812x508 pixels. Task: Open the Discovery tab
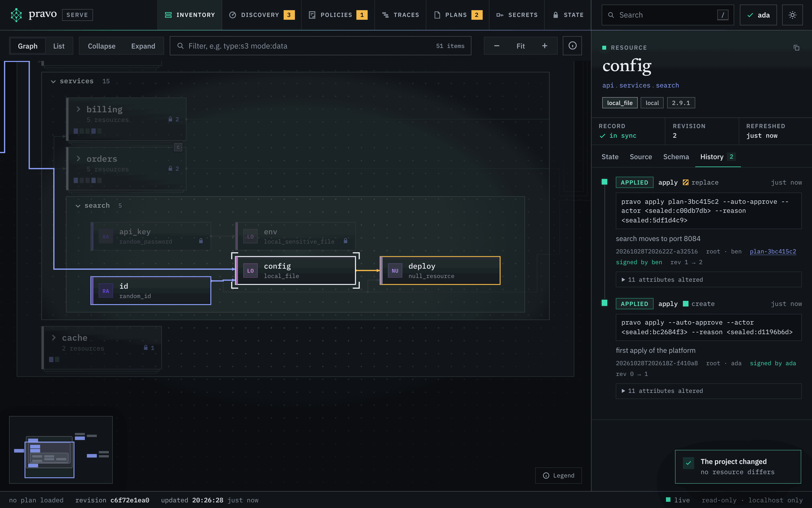coord(262,15)
